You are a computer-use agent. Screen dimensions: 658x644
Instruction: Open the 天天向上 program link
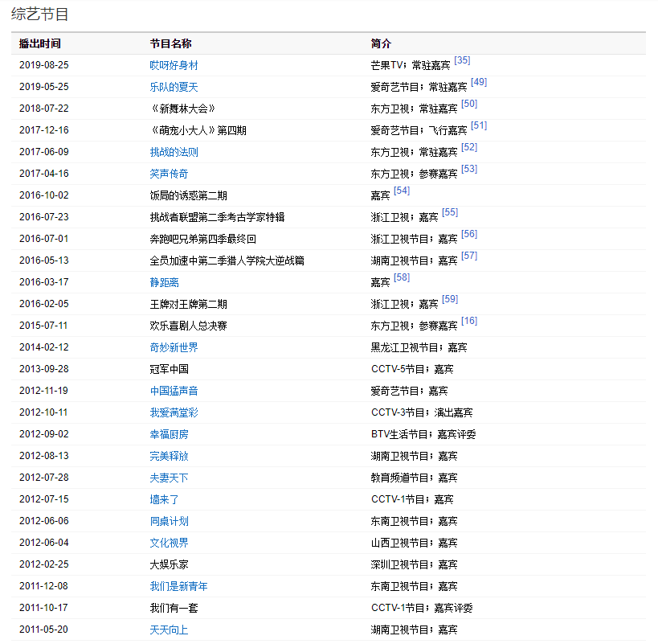click(169, 630)
